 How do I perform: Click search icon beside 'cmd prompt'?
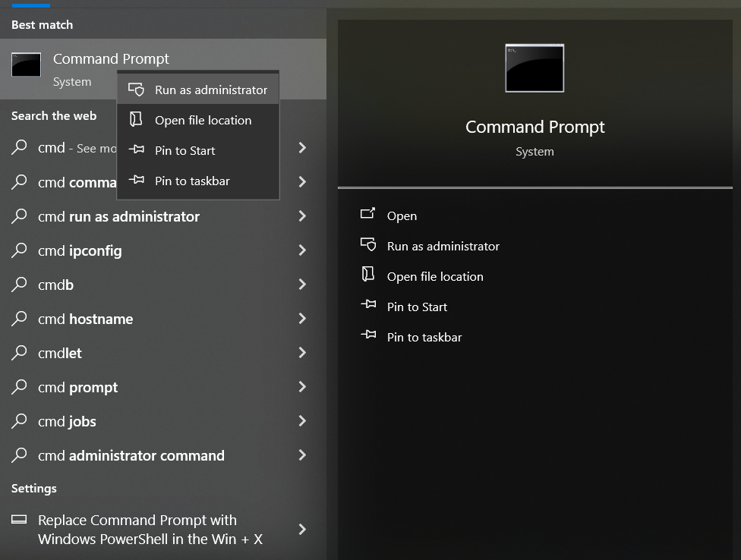pos(19,387)
